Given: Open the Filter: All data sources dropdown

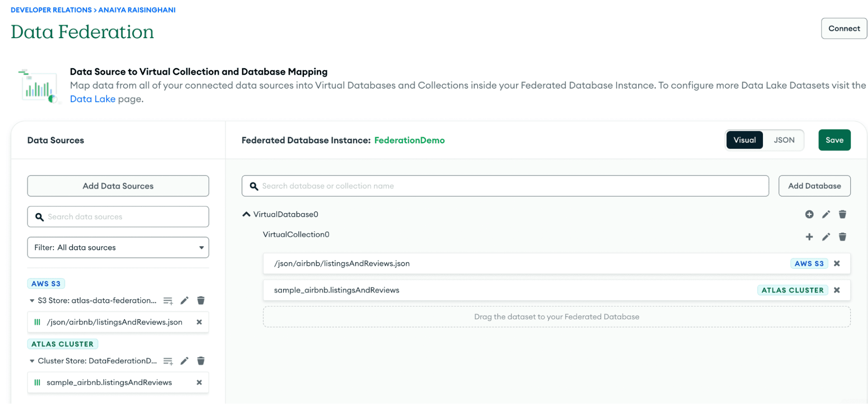Looking at the screenshot, I should click(x=118, y=248).
